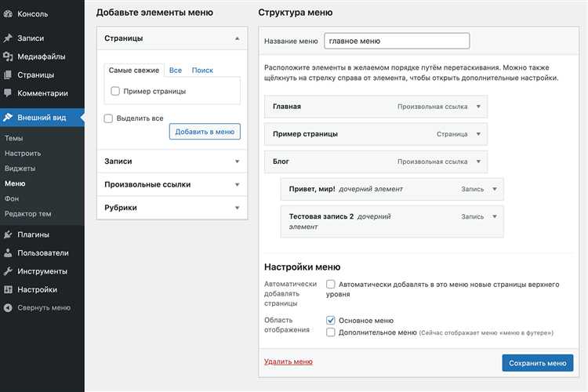Image resolution: width=588 pixels, height=392 pixels.
Task: Click the Произвольные ссылки panel heading text
Action: pyautogui.click(x=147, y=184)
